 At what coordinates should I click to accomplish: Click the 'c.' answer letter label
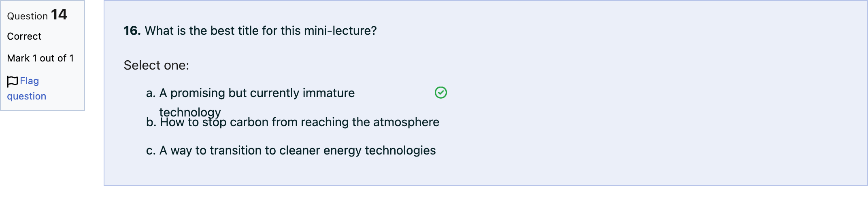(x=151, y=151)
